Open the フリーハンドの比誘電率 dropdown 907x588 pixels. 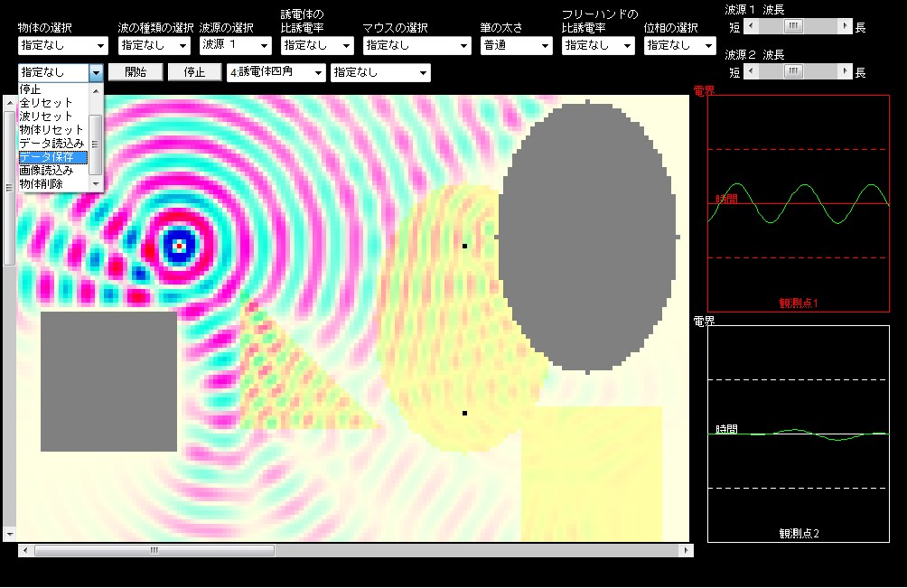(598, 45)
